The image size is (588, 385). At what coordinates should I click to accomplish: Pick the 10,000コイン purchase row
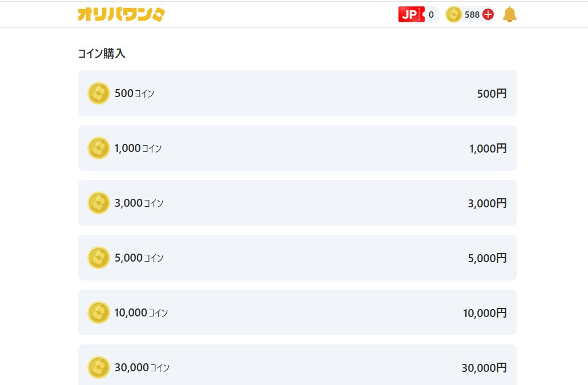pyautogui.click(x=297, y=312)
